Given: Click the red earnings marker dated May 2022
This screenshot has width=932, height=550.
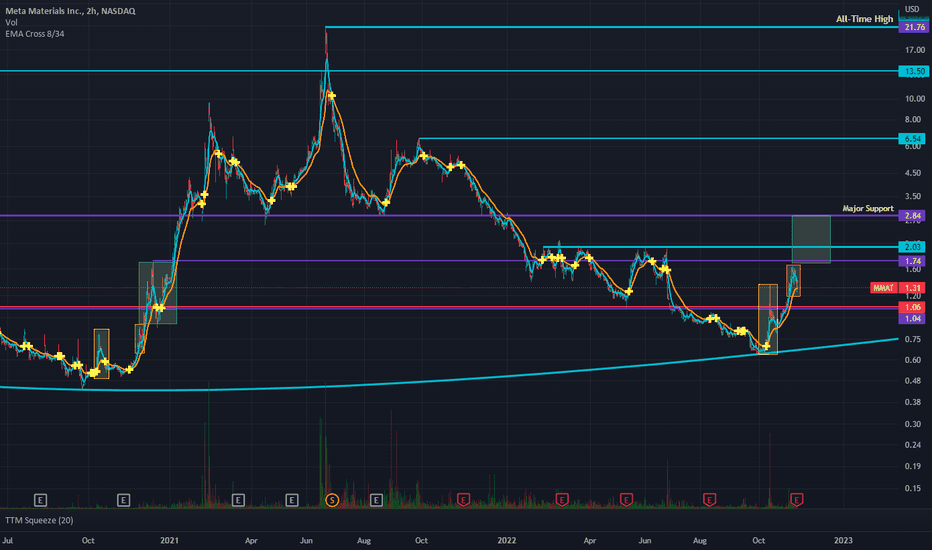Looking at the screenshot, I should [626, 500].
